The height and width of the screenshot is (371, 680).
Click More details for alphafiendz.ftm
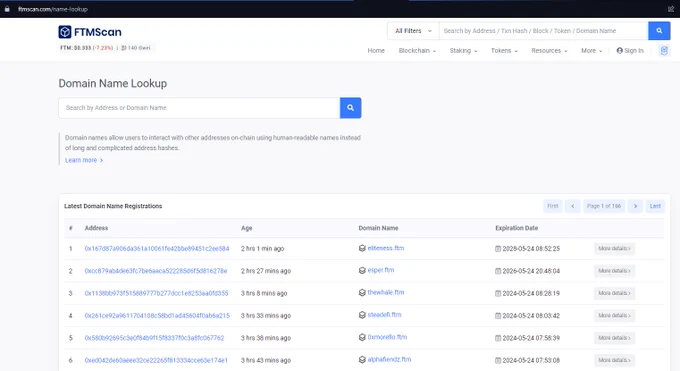click(615, 360)
